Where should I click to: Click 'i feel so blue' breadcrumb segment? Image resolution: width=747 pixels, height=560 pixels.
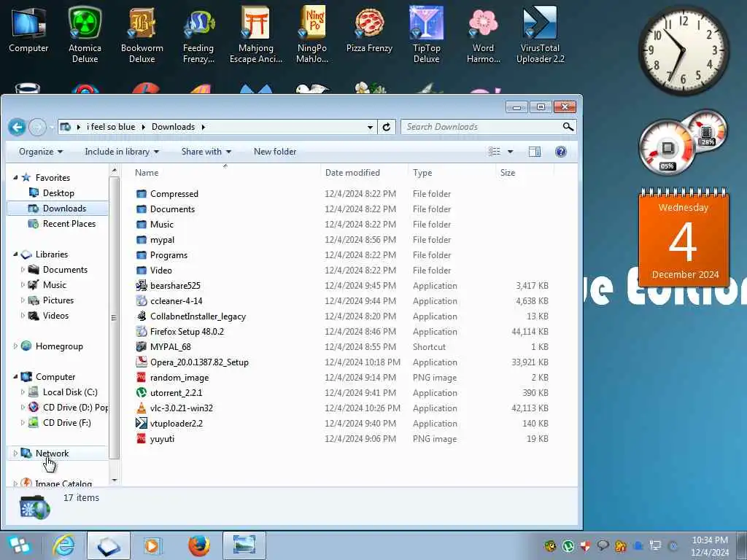pyautogui.click(x=111, y=127)
